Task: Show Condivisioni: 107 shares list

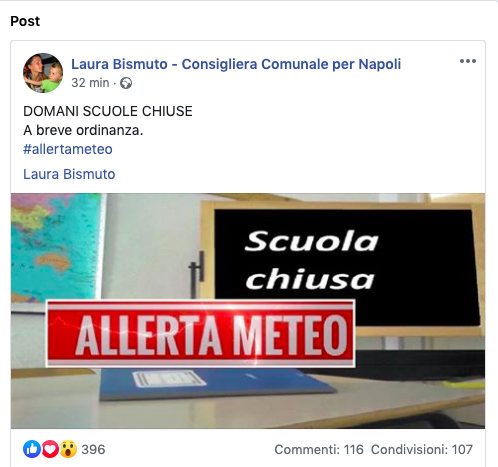Action: [x=422, y=450]
